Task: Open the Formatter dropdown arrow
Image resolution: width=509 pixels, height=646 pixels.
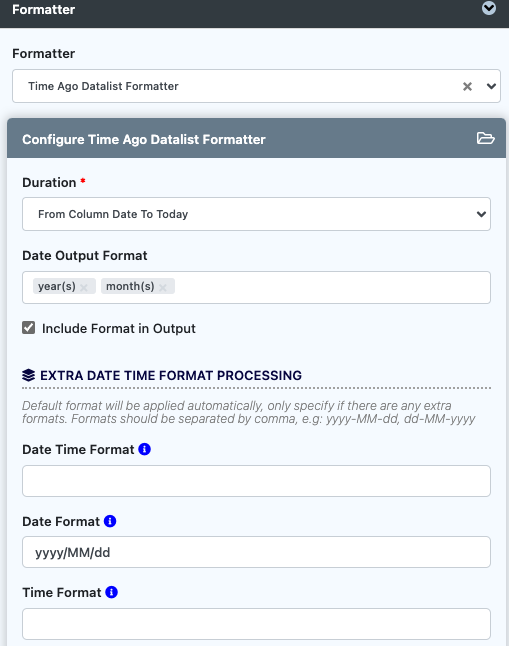Action: click(491, 87)
